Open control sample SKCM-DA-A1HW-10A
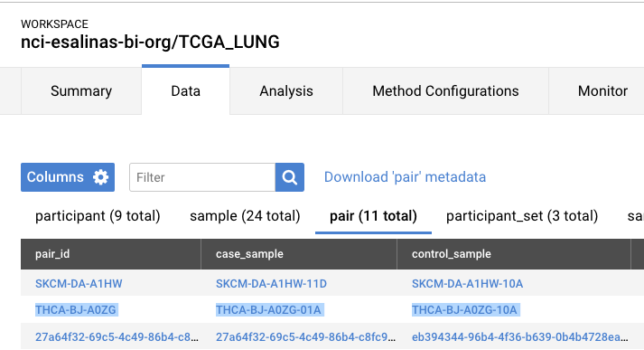The width and height of the screenshot is (644, 350). pos(467,284)
